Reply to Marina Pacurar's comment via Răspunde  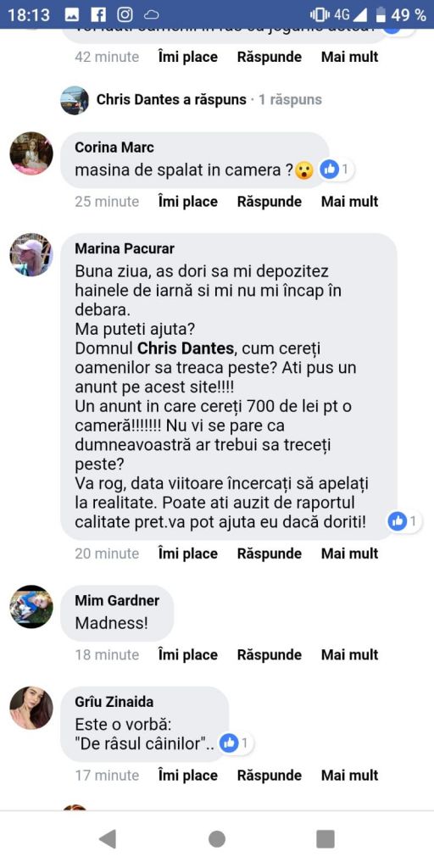pos(269,554)
